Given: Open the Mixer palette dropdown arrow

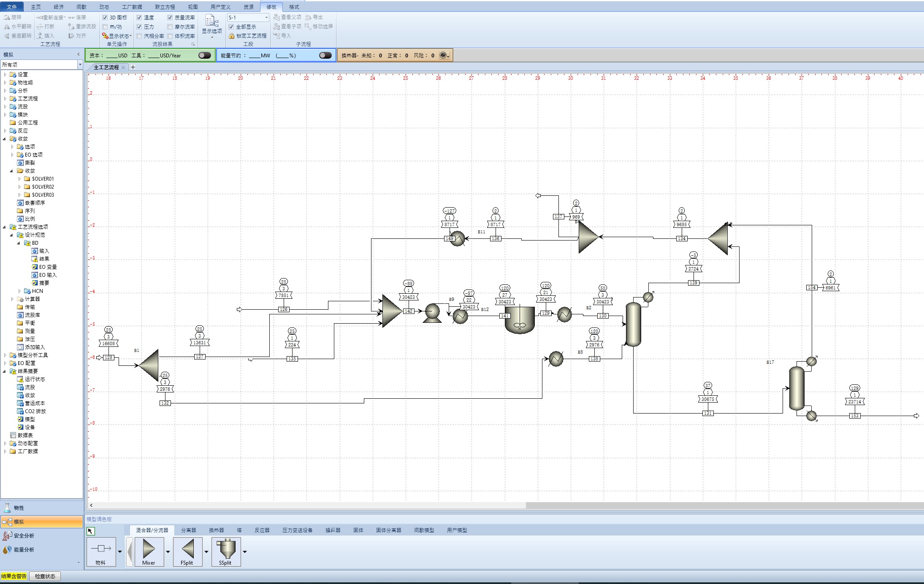Looking at the screenshot, I should (168, 552).
